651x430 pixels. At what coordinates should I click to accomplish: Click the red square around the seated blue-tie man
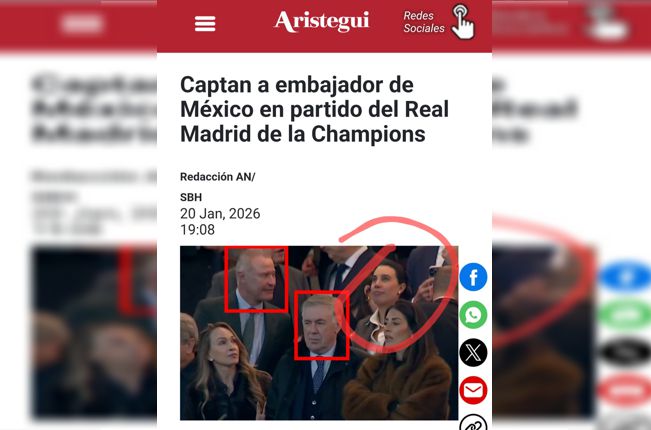(x=321, y=325)
